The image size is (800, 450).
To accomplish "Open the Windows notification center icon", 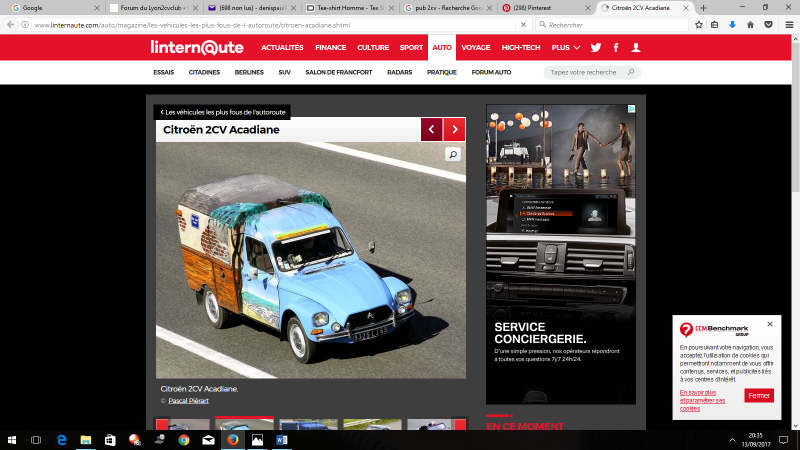I will (x=784, y=440).
